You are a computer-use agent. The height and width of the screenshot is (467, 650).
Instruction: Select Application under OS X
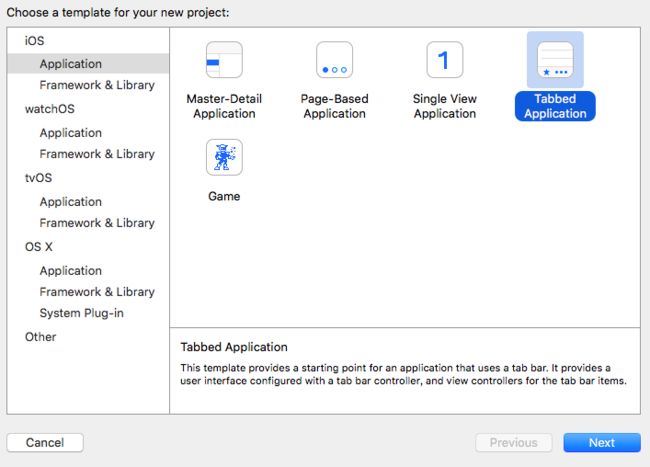(x=70, y=271)
